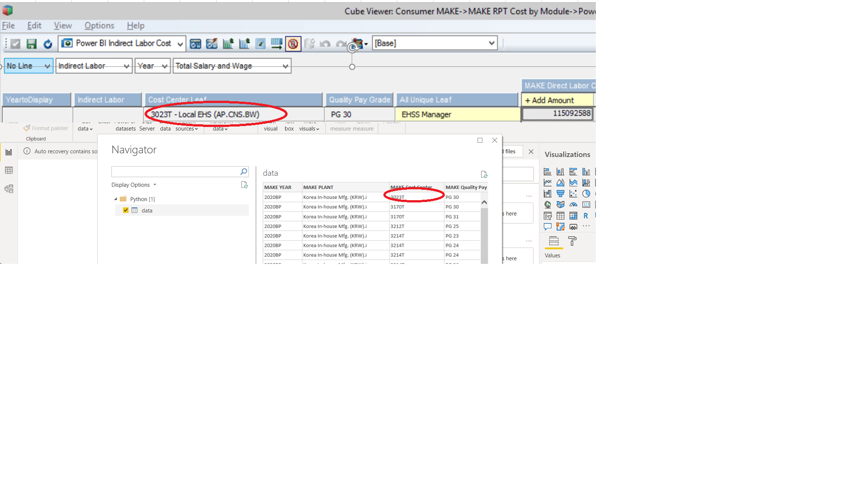The height and width of the screenshot is (488, 868).
Task: Click the YeartoDisplay column header
Action: (x=37, y=99)
